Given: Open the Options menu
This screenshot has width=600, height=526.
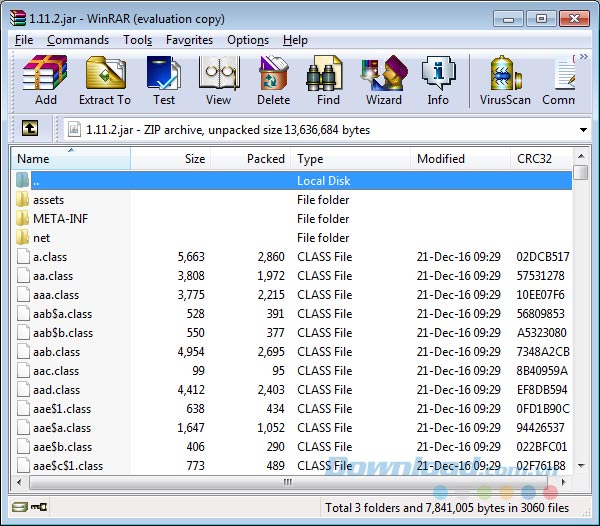Looking at the screenshot, I should tap(248, 40).
